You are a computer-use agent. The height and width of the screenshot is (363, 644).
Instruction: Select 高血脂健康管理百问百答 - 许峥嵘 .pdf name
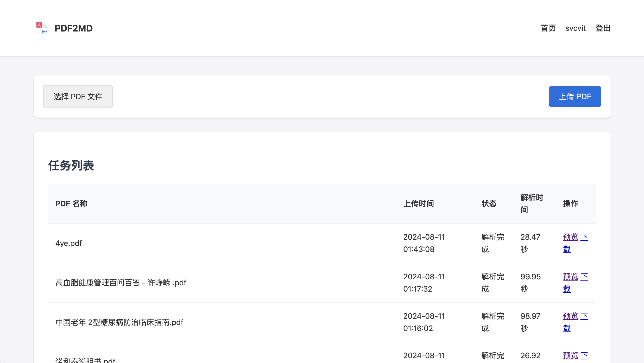click(121, 283)
